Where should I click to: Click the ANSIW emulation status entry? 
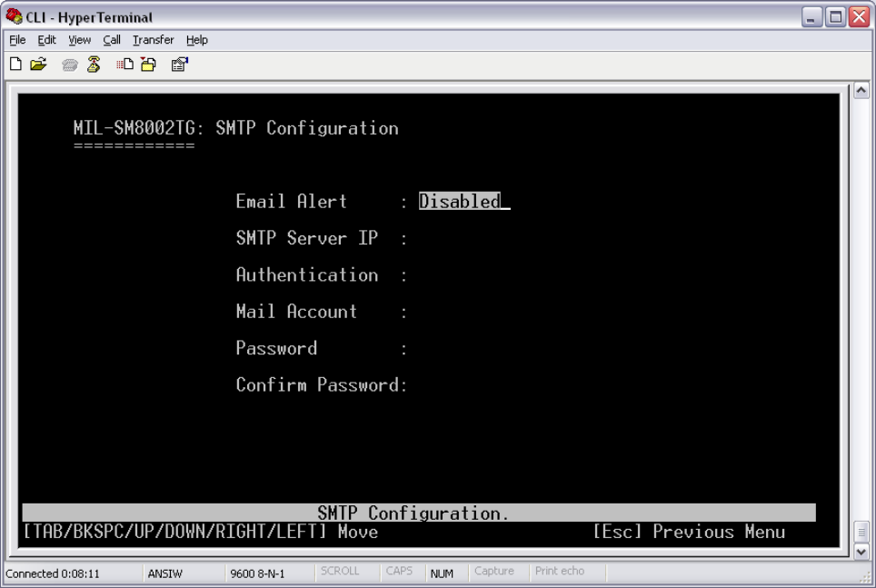click(164, 574)
